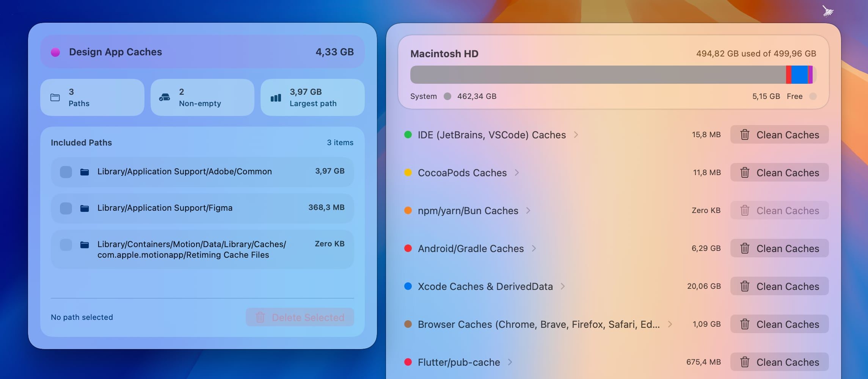Viewport: 868px width, 379px height.
Task: Click the 3 items label
Action: pos(340,143)
